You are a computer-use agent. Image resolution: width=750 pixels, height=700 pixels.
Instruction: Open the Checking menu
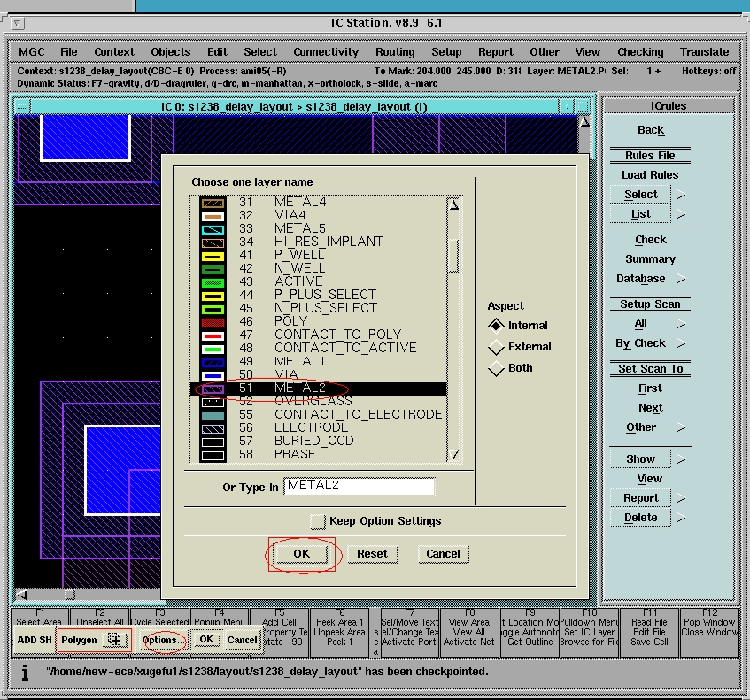tap(639, 52)
